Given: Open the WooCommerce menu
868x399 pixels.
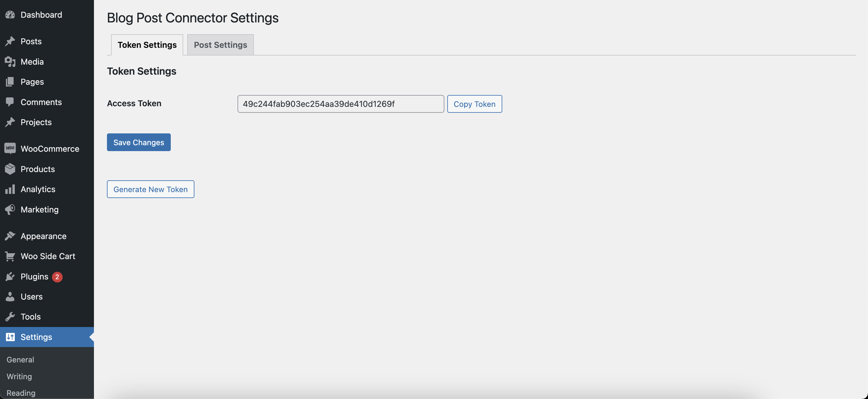Looking at the screenshot, I should tap(47, 148).
